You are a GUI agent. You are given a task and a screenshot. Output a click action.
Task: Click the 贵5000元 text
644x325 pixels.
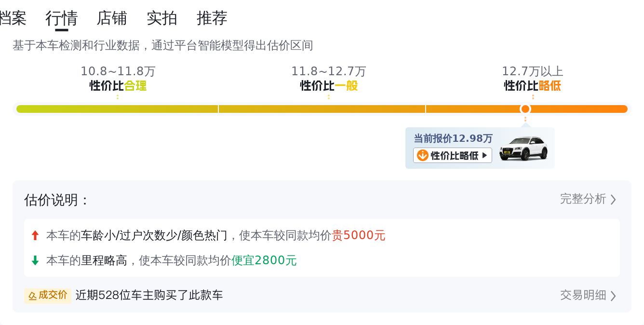click(359, 236)
